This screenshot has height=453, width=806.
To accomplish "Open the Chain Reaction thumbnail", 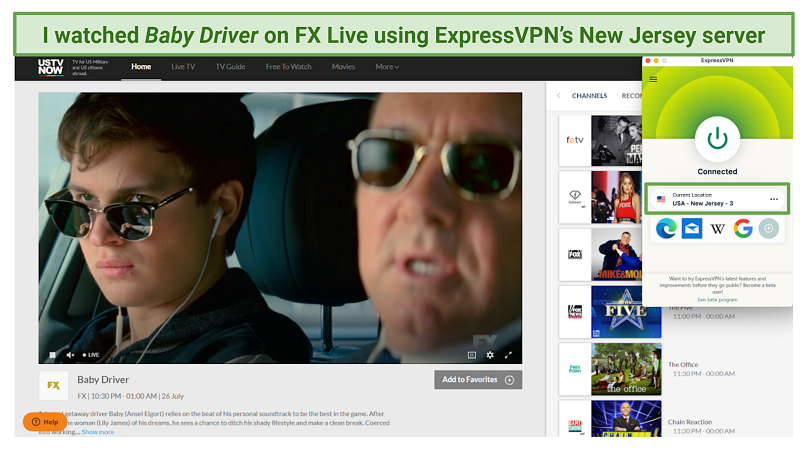I will [x=626, y=419].
